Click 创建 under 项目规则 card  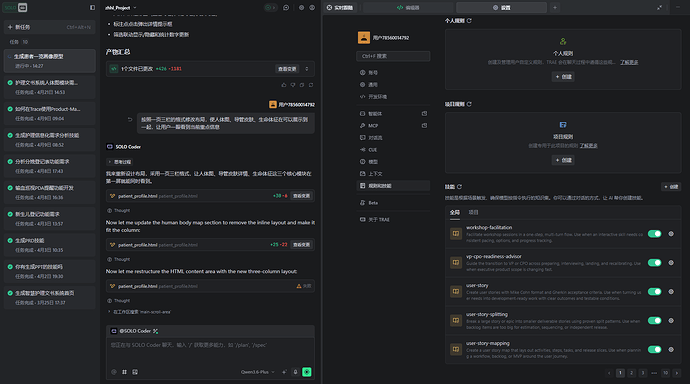(563, 160)
